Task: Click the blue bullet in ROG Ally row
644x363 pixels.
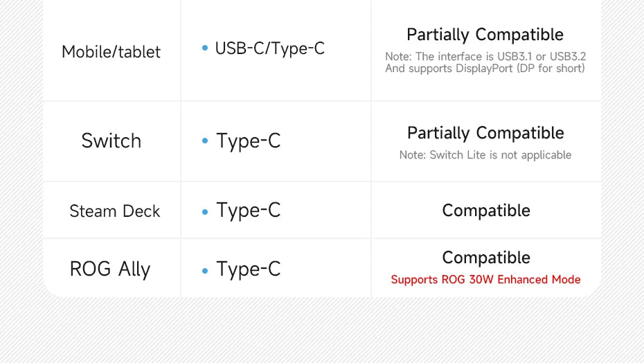Action: pyautogui.click(x=205, y=271)
